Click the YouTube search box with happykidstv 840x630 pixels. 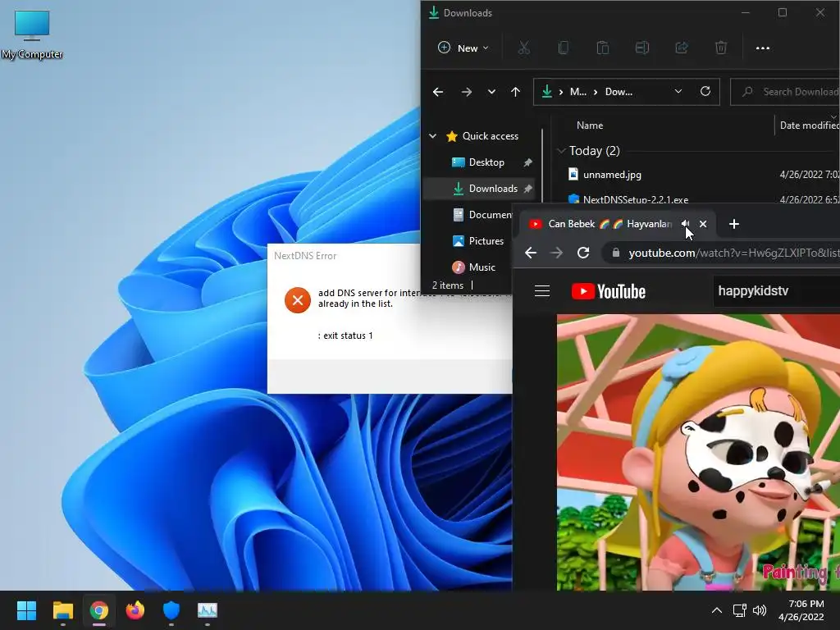click(777, 291)
